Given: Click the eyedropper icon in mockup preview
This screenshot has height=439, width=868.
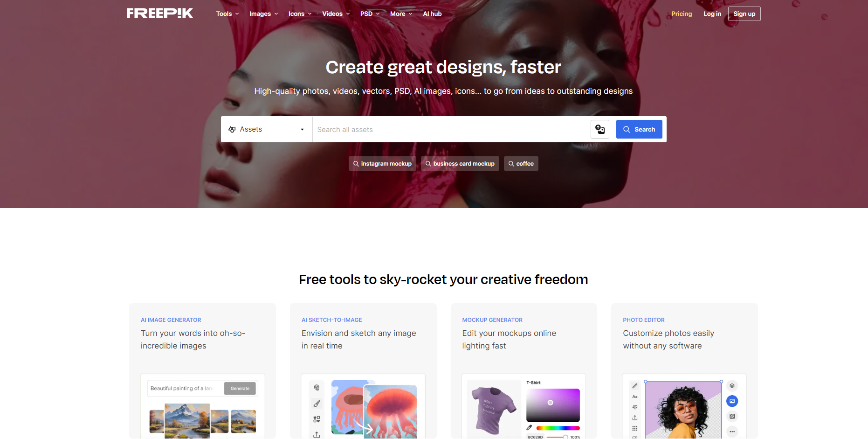Looking at the screenshot, I should [529, 427].
